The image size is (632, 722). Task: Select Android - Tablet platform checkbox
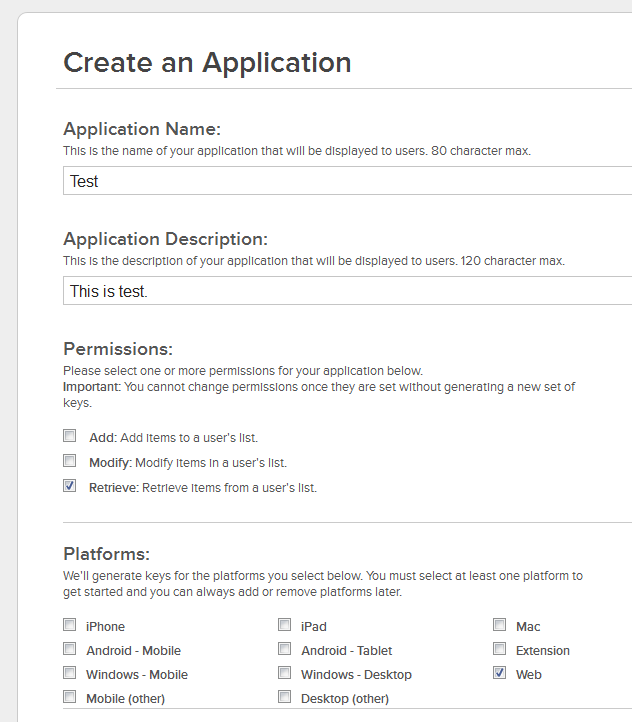[284, 649]
